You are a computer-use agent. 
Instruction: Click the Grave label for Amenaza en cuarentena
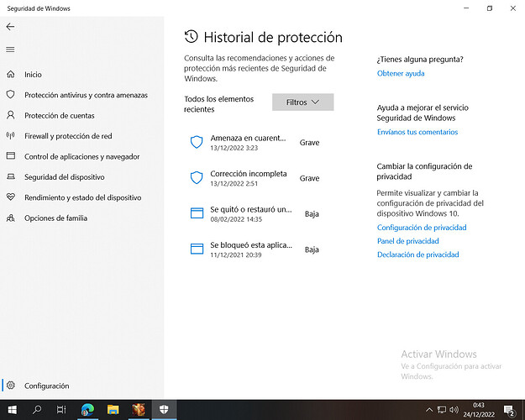[309, 143]
